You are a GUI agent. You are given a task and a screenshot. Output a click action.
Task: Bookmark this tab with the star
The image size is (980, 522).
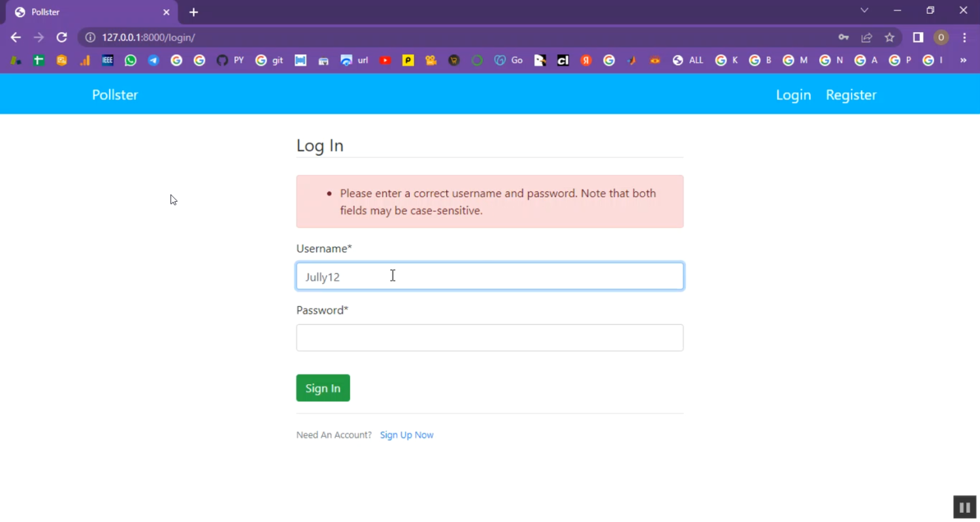pos(889,37)
